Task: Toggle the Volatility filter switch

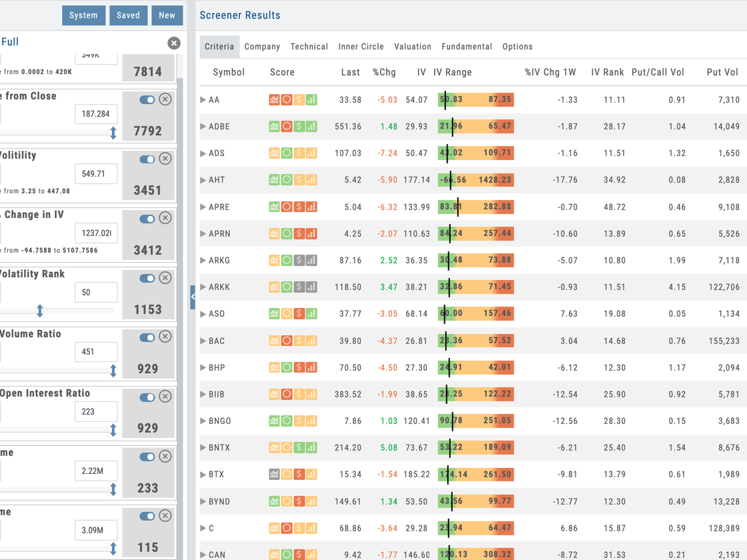Action: coord(147,159)
